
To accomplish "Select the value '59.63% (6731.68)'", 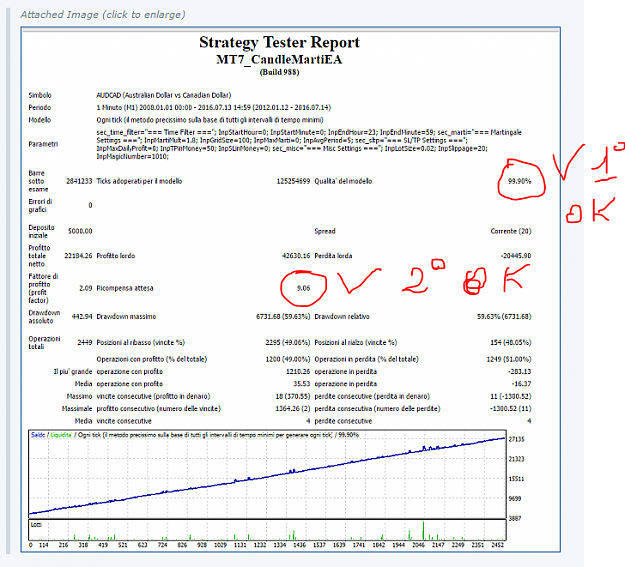I will (504, 317).
